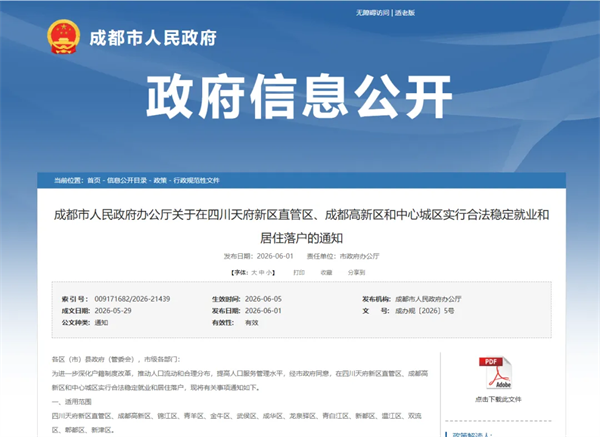Set font size to 大 (large)
This screenshot has height=437, width=600.
coord(254,272)
